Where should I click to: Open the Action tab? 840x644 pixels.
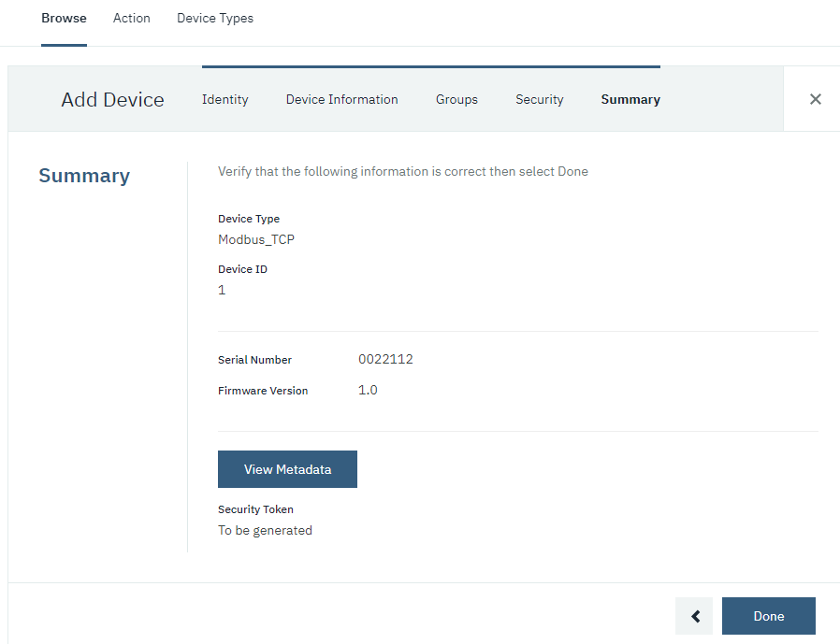point(131,18)
